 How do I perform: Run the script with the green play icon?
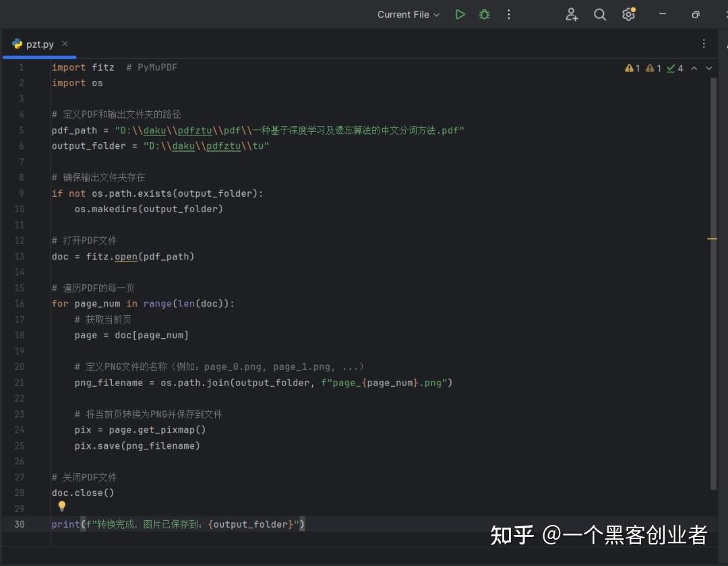[x=460, y=13]
